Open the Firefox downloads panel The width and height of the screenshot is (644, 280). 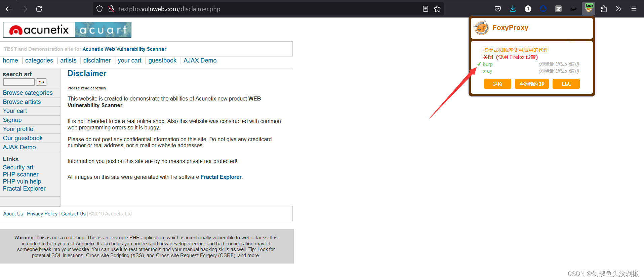(x=513, y=9)
